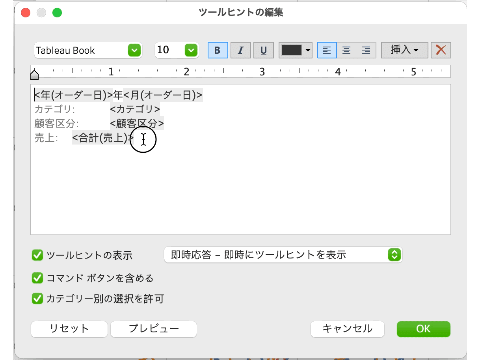Screen dimensions: 480x360
Task: Click the キャンセル button
Action: [347, 329]
